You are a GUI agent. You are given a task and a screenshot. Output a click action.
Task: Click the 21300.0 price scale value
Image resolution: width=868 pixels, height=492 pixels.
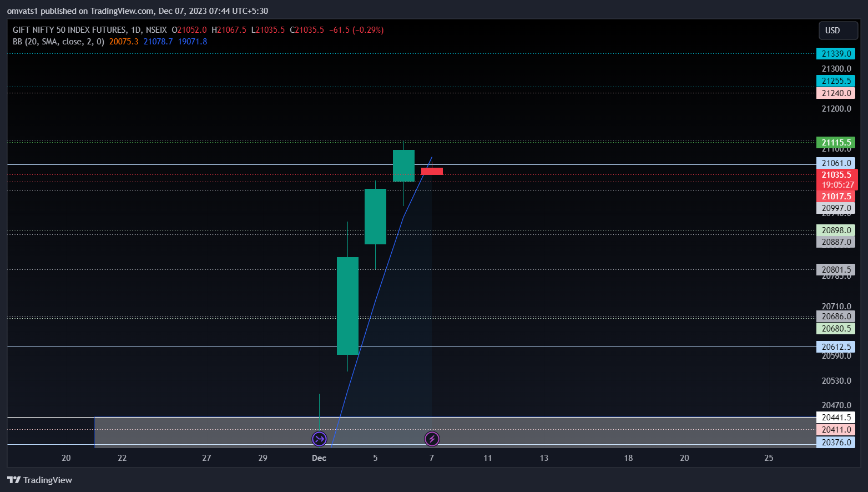point(836,69)
